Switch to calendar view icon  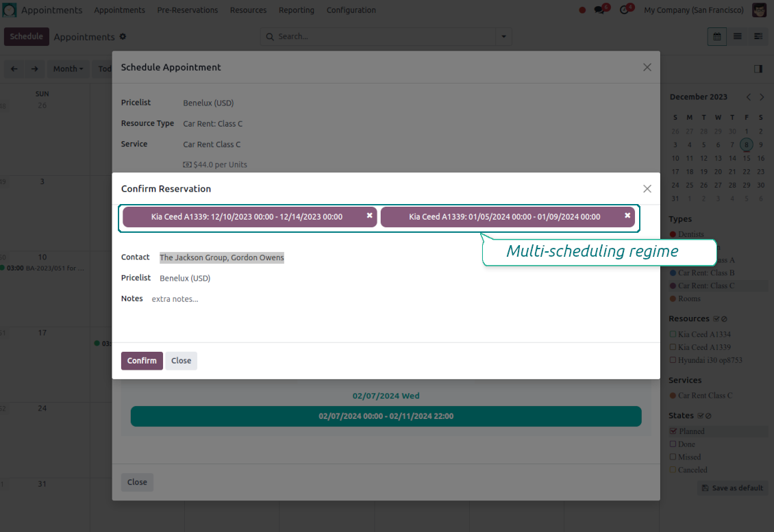tap(717, 36)
